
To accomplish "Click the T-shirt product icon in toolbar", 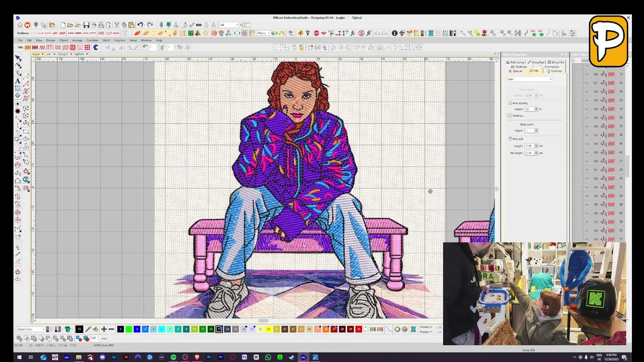I will (221, 33).
